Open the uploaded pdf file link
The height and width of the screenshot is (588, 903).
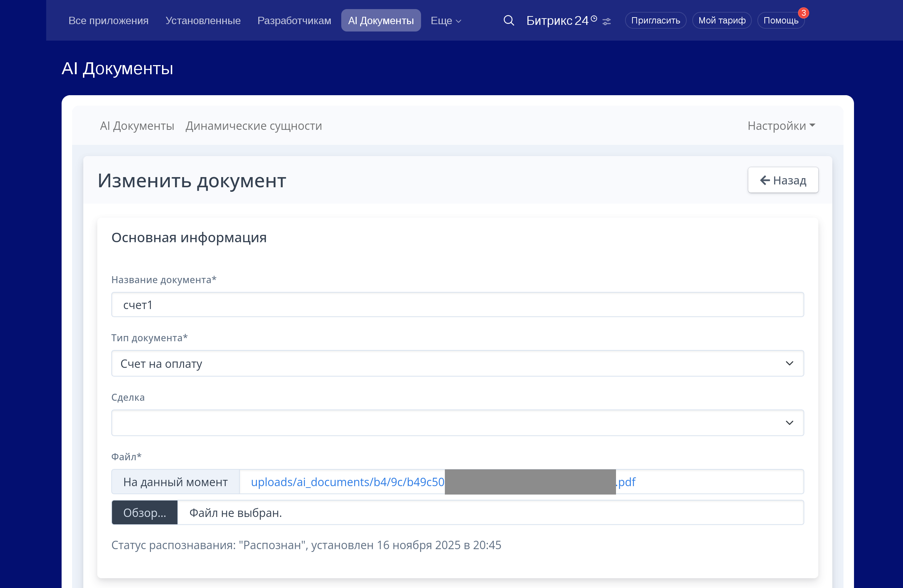[347, 482]
